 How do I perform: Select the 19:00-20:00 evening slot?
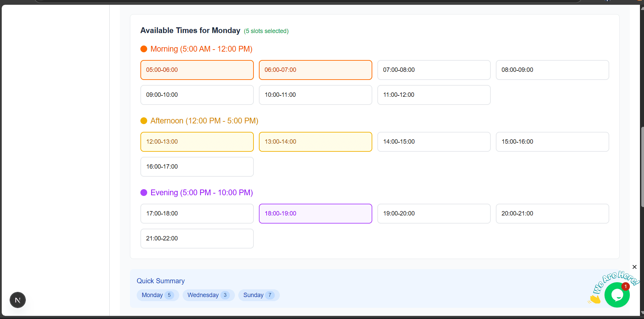point(434,213)
